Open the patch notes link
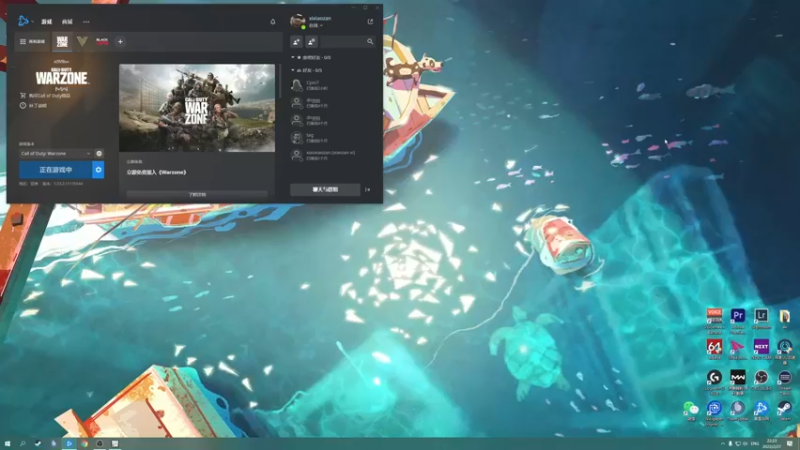 (x=33, y=106)
